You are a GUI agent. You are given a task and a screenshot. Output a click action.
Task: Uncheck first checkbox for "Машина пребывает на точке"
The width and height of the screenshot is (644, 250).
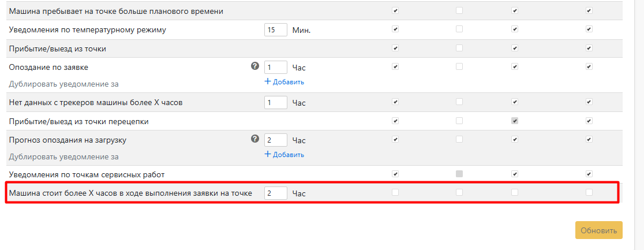point(395,10)
